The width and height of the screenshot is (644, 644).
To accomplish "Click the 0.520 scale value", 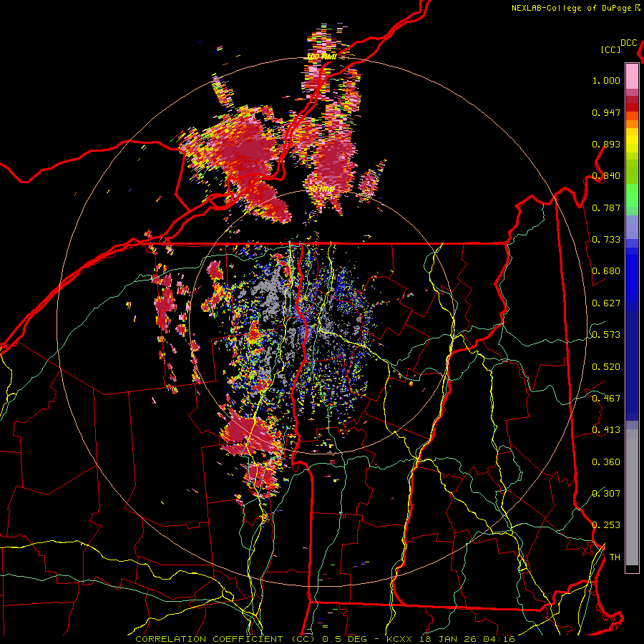I will [606, 367].
